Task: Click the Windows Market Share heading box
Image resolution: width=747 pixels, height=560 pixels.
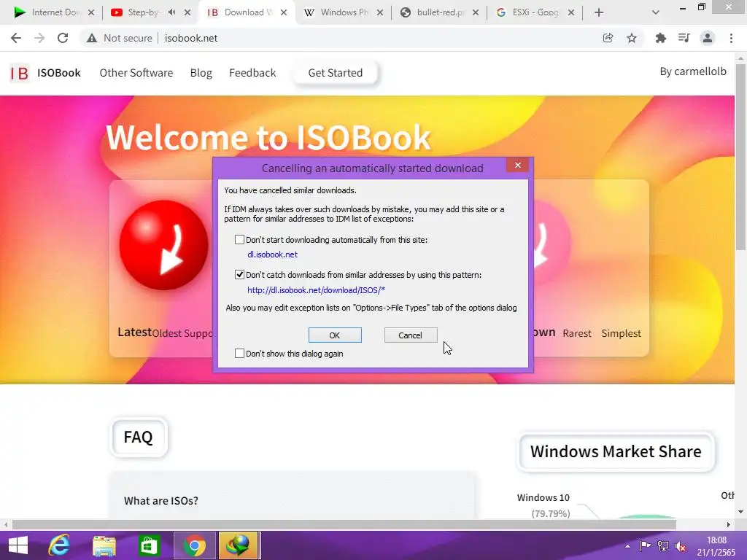Action: click(x=616, y=451)
